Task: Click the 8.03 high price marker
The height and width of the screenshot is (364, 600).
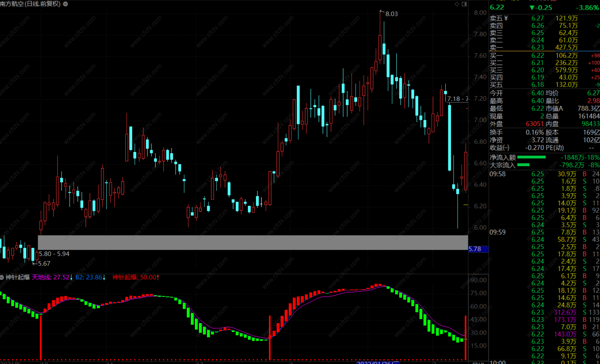Action: [391, 14]
